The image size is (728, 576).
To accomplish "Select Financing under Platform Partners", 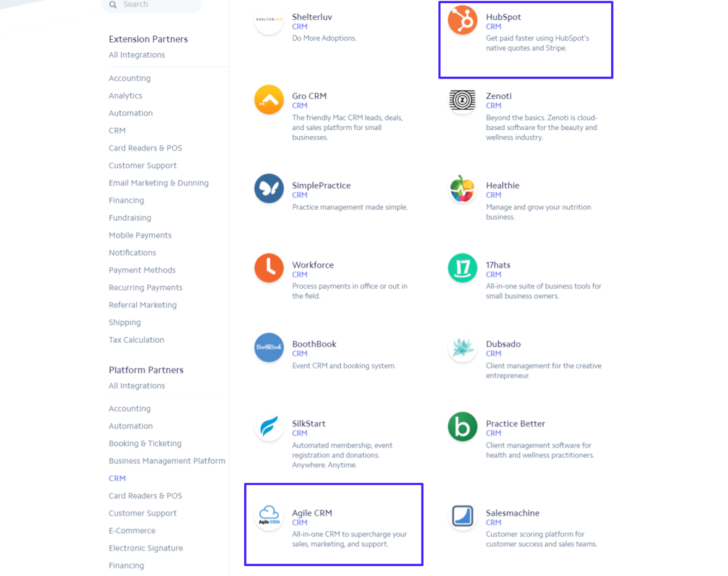I will 127,566.
